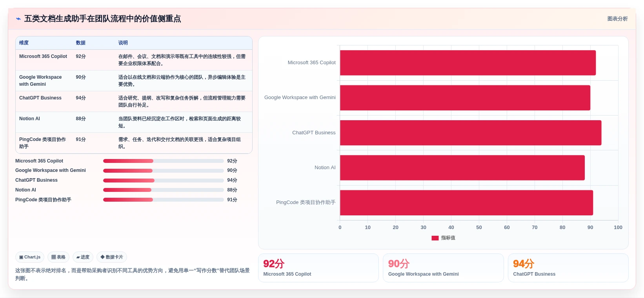Toggle the 指标值 legend swatch
The height and width of the screenshot is (298, 644).
click(435, 238)
